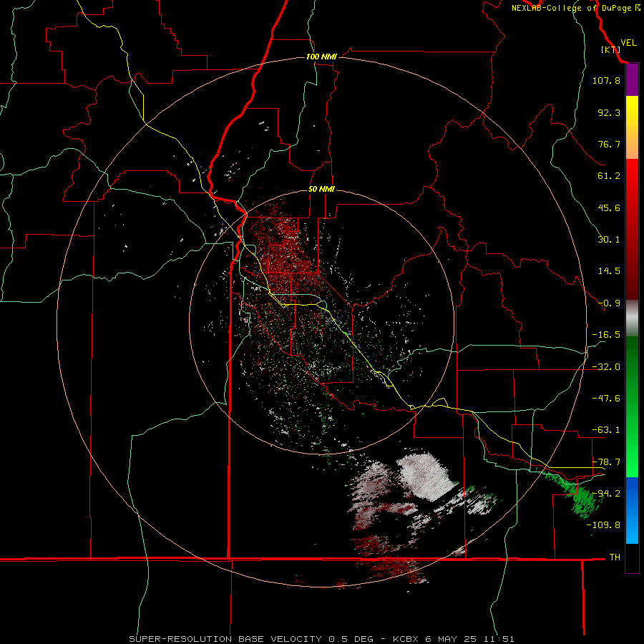This screenshot has height=644, width=644.
Task: Click the -47.6 legend value
Action: click(606, 399)
